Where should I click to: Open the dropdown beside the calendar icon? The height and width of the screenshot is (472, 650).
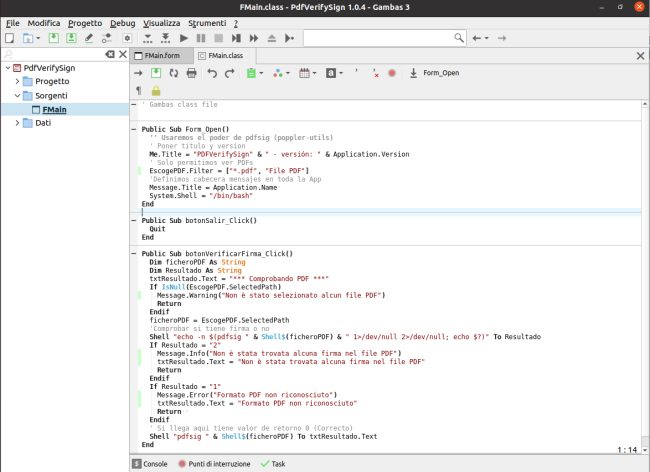click(x=314, y=73)
